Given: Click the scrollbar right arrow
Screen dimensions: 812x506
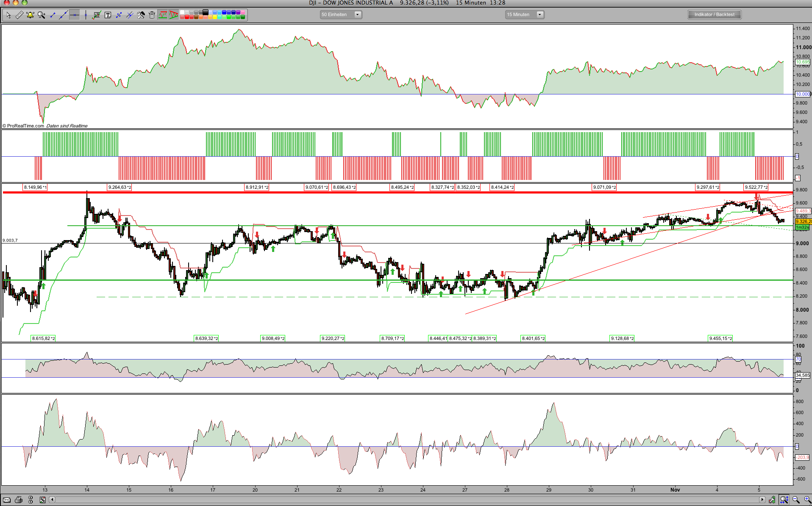Looking at the screenshot, I should click(762, 500).
